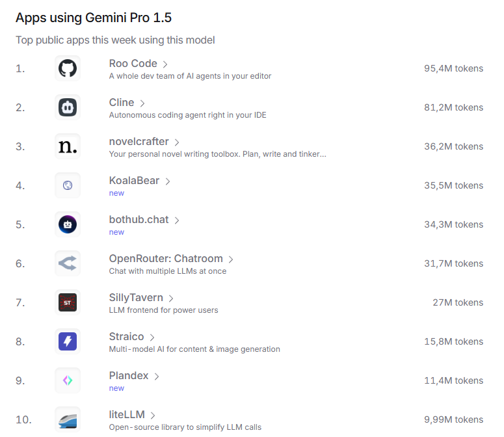The image size is (504, 437).
Task: Open the SillyTavern ST icon
Action: tap(68, 302)
